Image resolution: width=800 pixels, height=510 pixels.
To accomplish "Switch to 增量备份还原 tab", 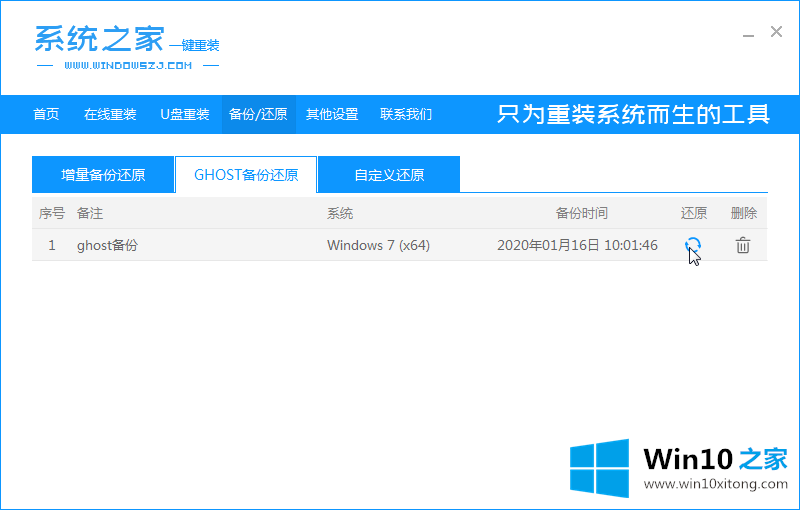I will pos(103,174).
